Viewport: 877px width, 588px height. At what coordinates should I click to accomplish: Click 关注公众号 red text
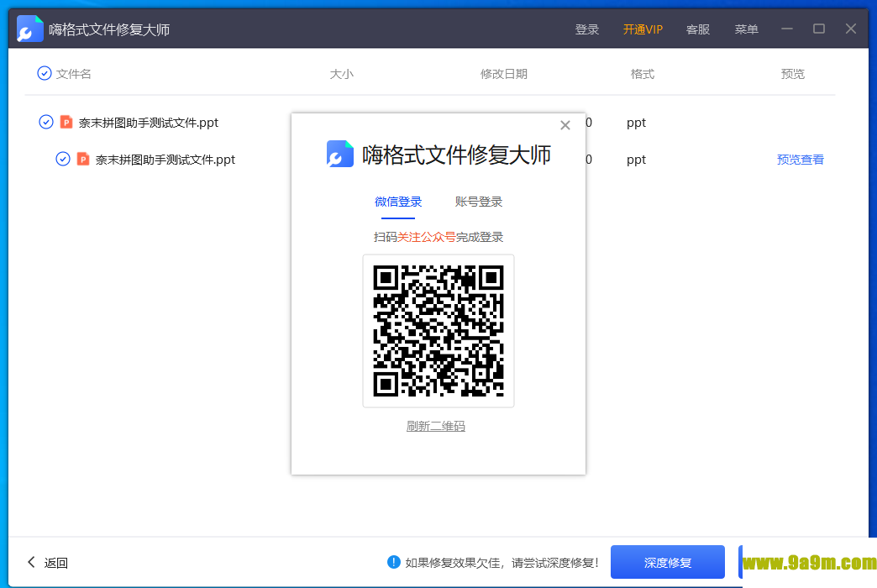(426, 237)
